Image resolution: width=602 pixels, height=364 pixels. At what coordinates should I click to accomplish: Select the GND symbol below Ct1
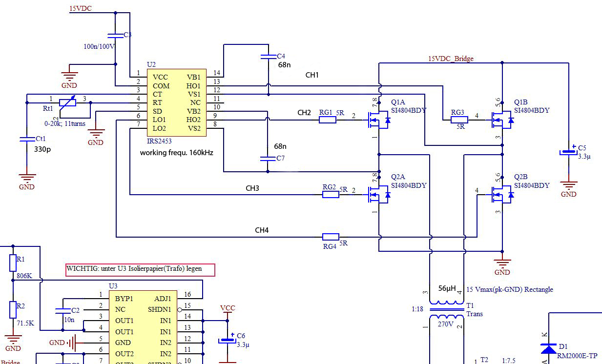pos(27,180)
